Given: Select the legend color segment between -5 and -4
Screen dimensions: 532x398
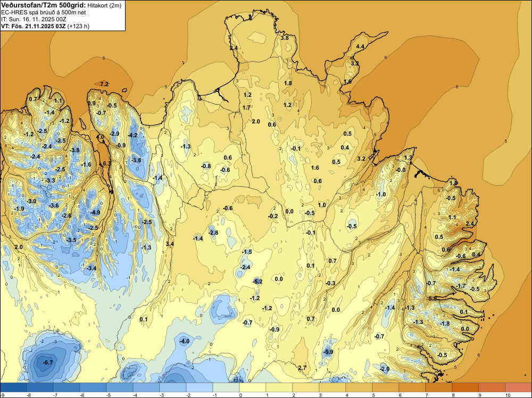Looking at the screenshot, I should (120, 387).
